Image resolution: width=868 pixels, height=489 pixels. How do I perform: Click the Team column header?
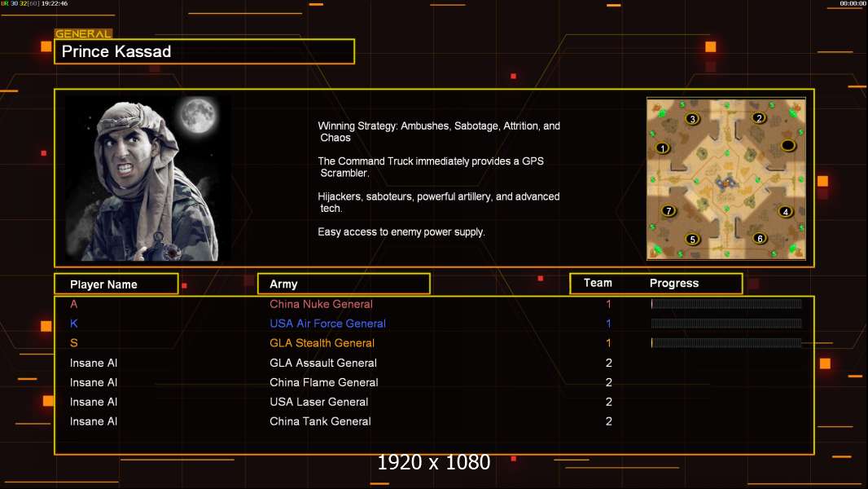coord(598,283)
